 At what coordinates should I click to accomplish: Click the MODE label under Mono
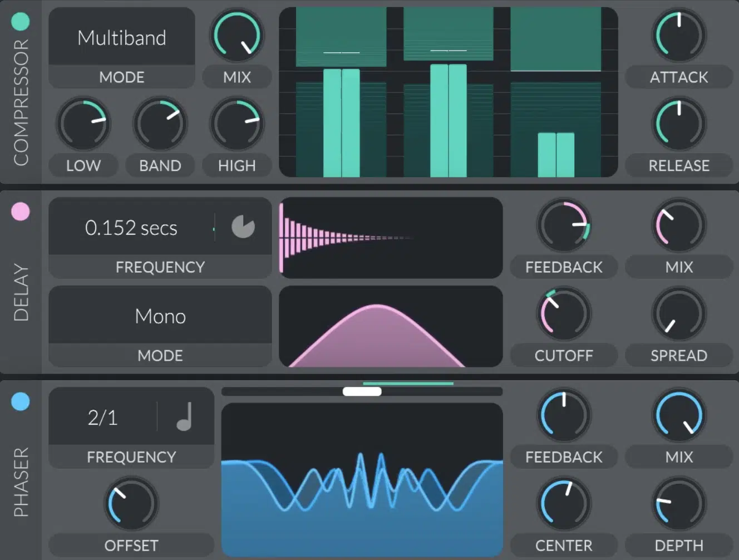160,355
